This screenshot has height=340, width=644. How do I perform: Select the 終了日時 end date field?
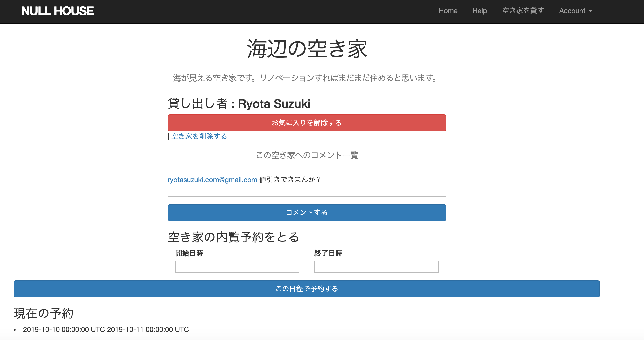[376, 267]
